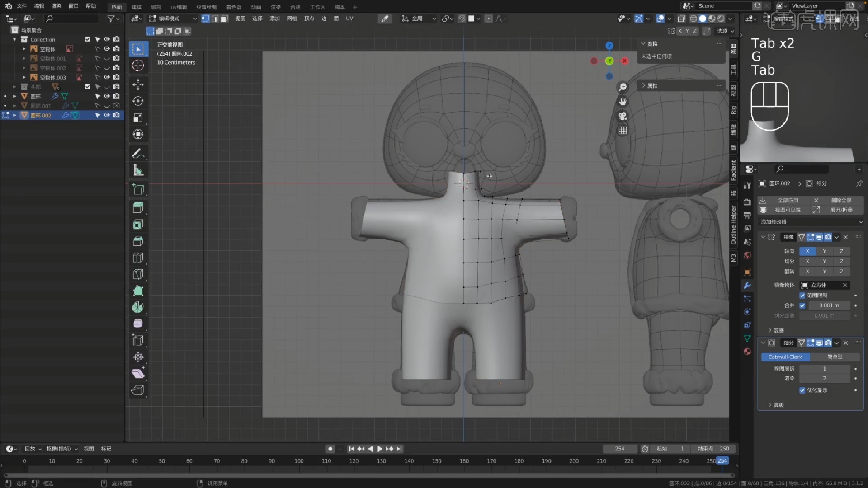The width and height of the screenshot is (868, 488).
Task: Select the Edge Slide tool
Action: coord(138,340)
